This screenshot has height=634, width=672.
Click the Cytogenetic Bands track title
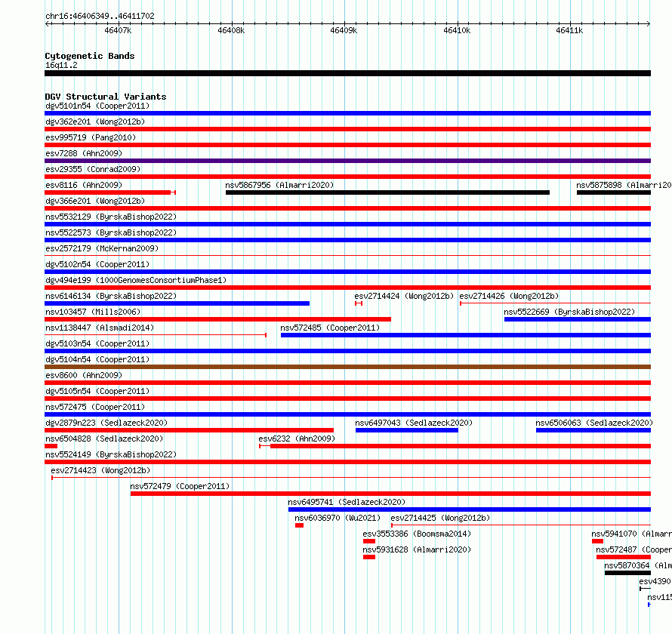pyautogui.click(x=90, y=56)
